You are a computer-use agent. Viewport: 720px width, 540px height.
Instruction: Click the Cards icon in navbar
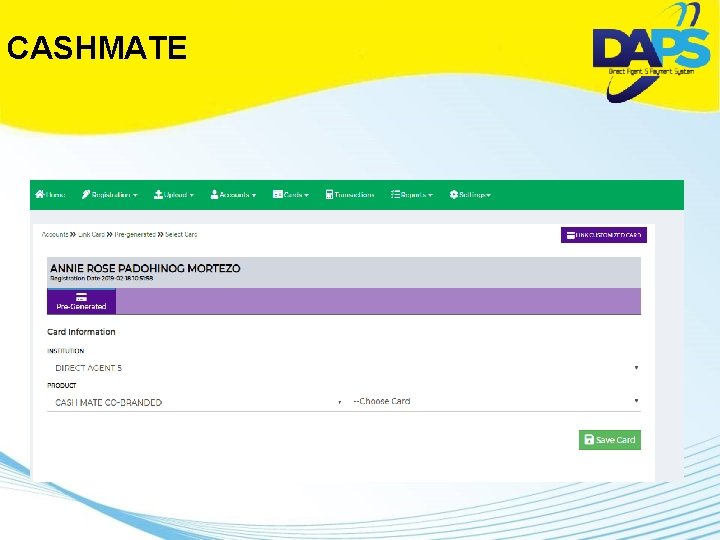click(277, 194)
